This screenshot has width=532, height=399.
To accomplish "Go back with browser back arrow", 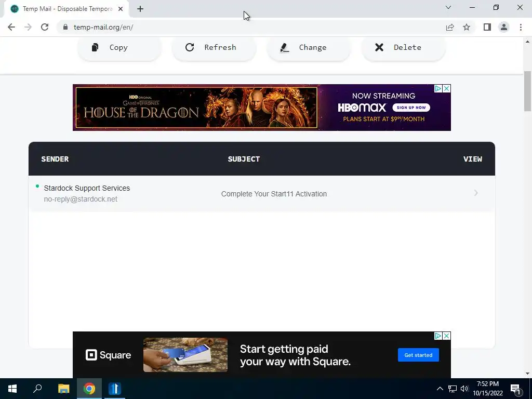I will [x=11, y=27].
